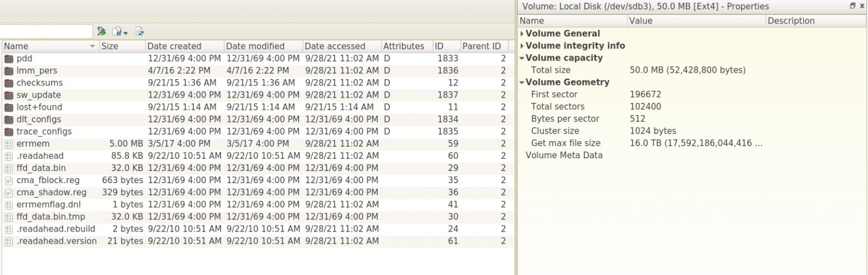Image resolution: width=868 pixels, height=275 pixels.
Task: Collapse the Volume Geometry section
Action: (x=522, y=82)
